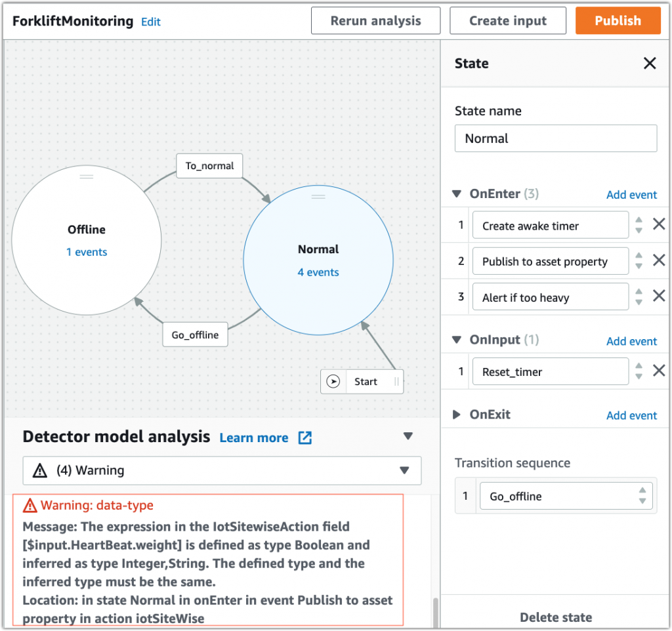Click Edit next to ForkliftMonitoring
672x631 pixels.
151,22
